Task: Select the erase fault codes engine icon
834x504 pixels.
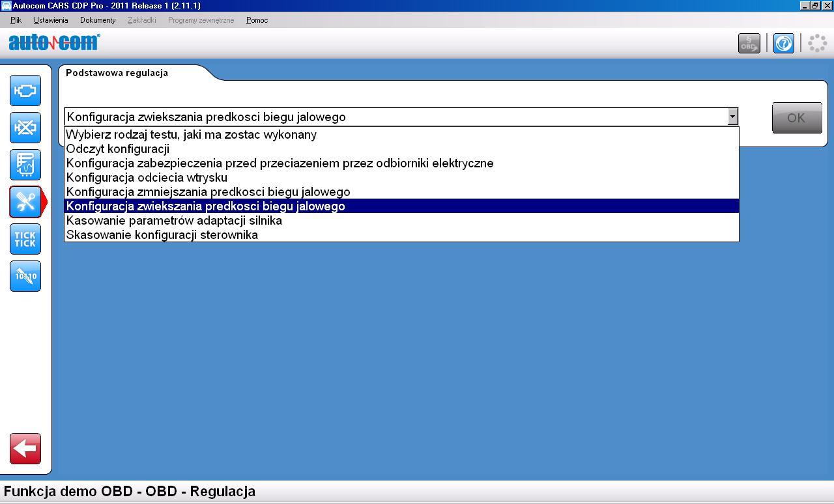Action: tap(25, 128)
